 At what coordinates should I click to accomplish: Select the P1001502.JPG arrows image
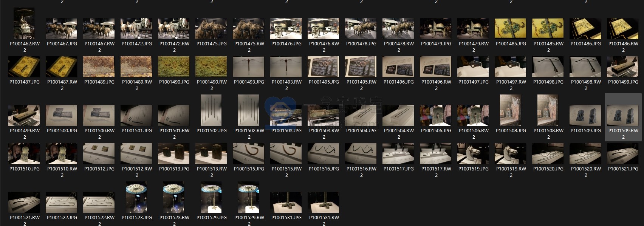pyautogui.click(x=211, y=110)
